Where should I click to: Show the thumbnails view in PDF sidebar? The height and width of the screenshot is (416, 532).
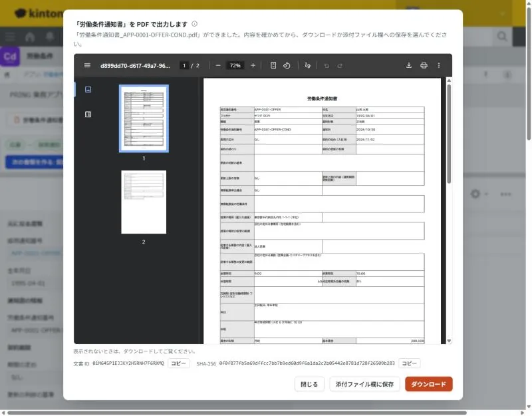coord(88,90)
